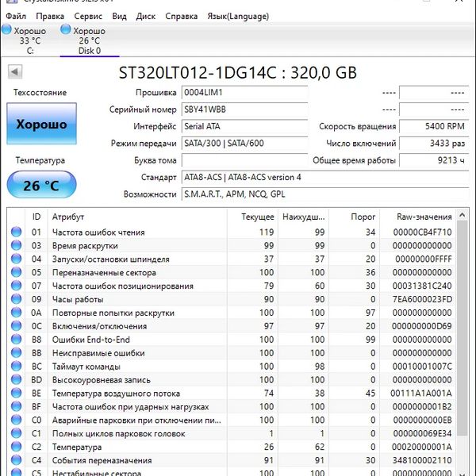Open the Диск menu
Image resolution: width=476 pixels, height=476 pixels.
click(x=146, y=16)
